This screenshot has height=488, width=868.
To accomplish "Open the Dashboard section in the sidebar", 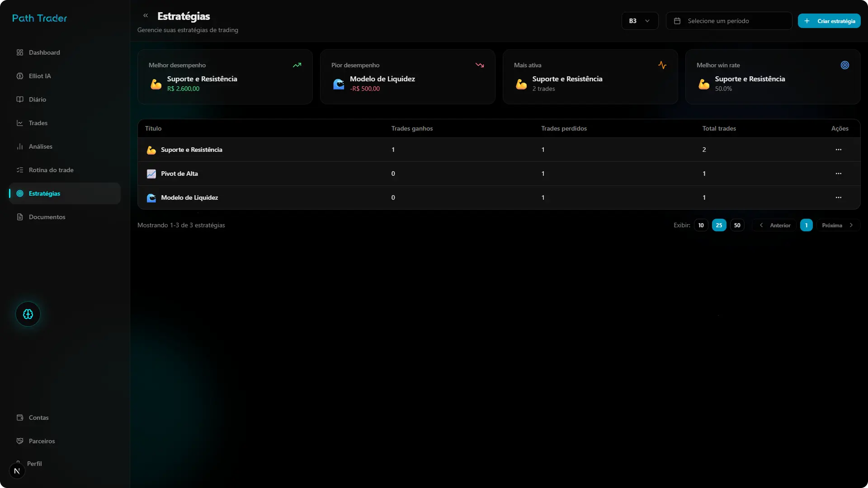I will [x=44, y=52].
